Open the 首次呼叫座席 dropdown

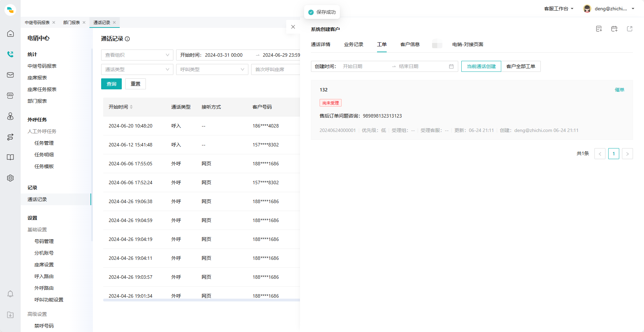coord(276,69)
